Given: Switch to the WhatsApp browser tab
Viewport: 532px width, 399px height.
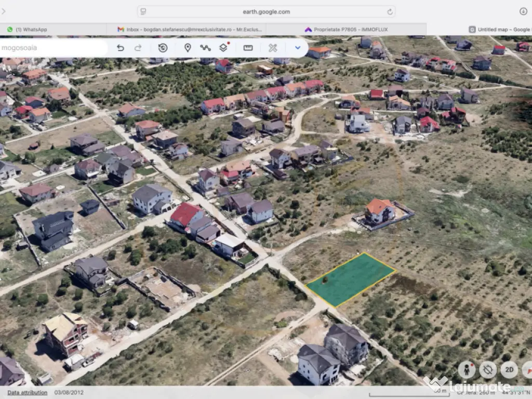Looking at the screenshot, I should 31,30.
